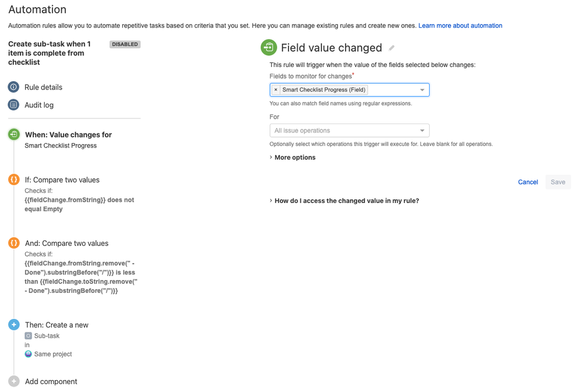Image resolution: width=588 pixels, height=390 pixels.
Task: Open the Fields to monitor dropdown arrow
Action: tap(422, 90)
